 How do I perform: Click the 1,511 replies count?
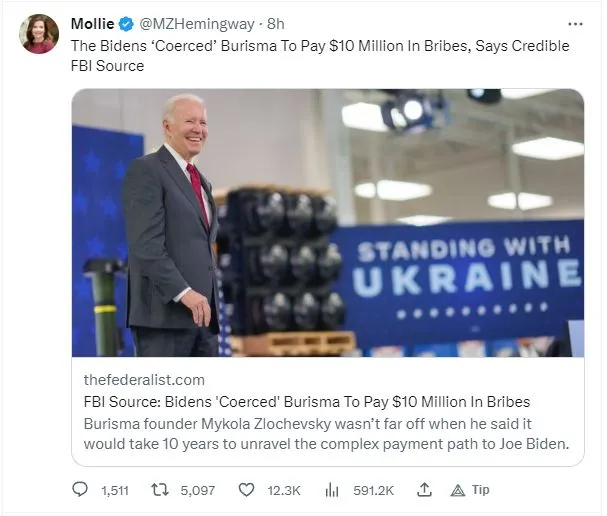coord(116,490)
